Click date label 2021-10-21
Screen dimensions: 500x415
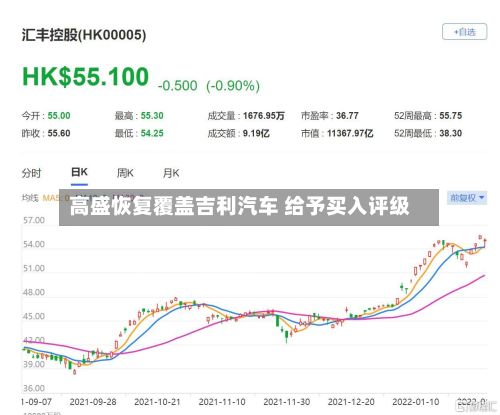click(157, 402)
